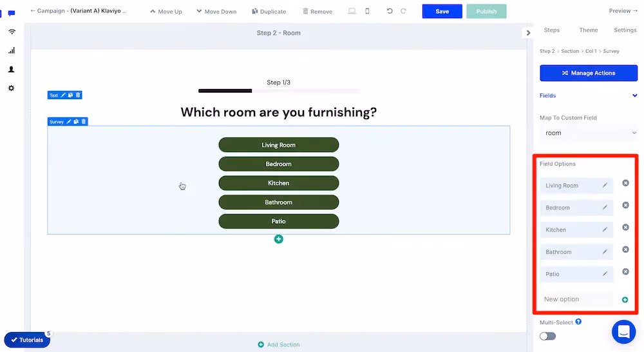
Task: Edit the Bathroom option pencil
Action: point(605,251)
